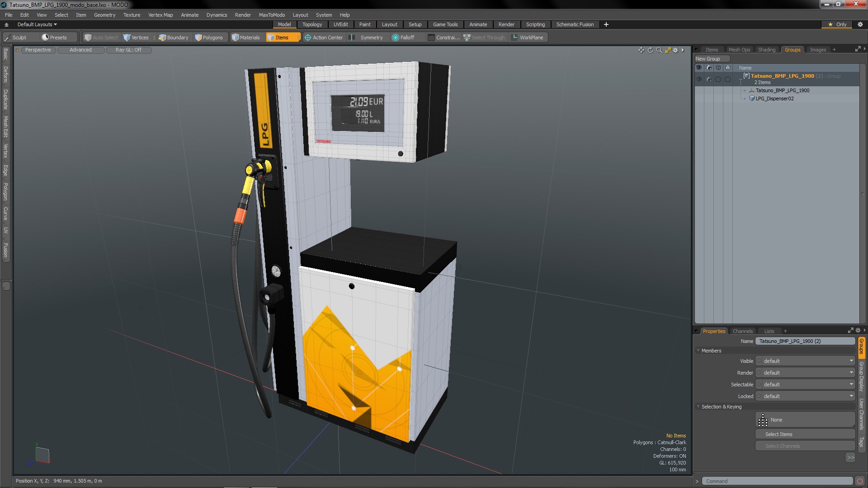The width and height of the screenshot is (868, 488).
Task: Open the Properties panel settings gear
Action: [x=858, y=330]
